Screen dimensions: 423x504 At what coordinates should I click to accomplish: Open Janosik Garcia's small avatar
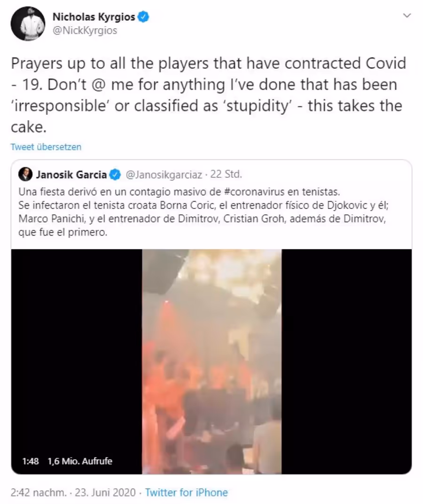(x=25, y=174)
